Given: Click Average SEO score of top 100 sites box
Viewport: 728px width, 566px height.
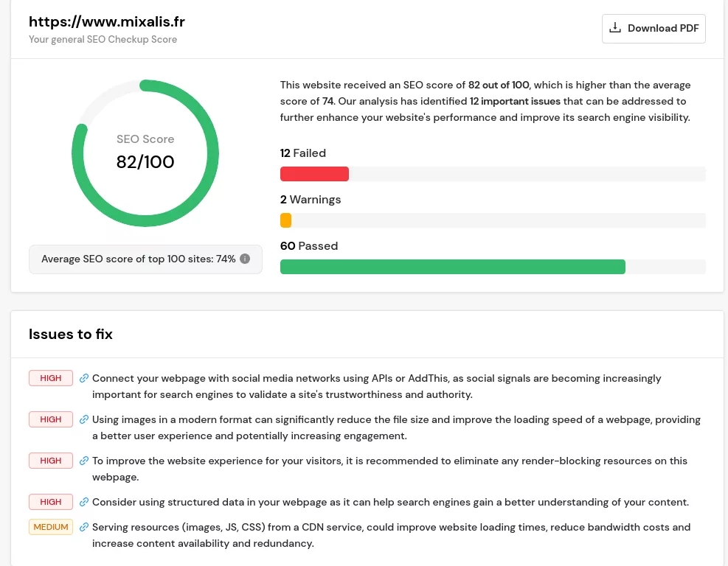Looking at the screenshot, I should (x=145, y=259).
